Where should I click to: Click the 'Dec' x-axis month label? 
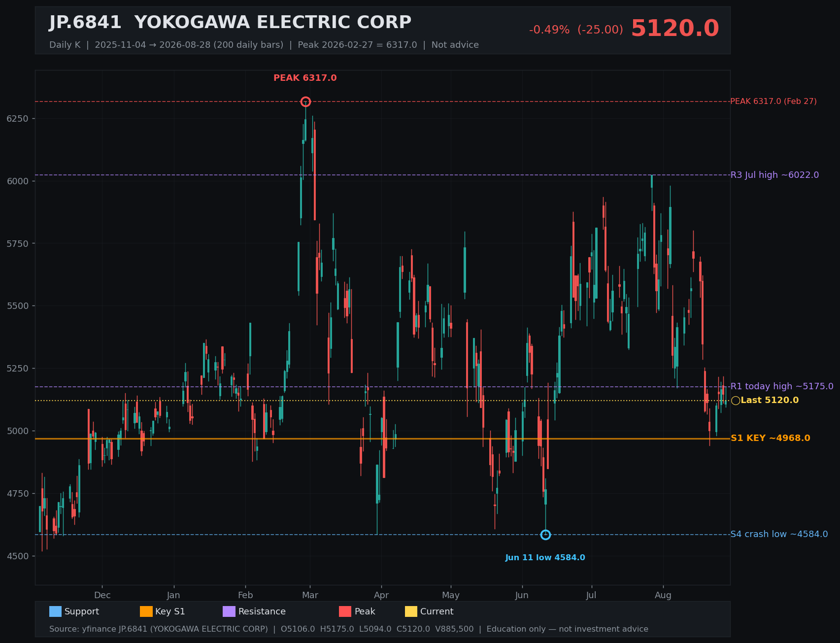pyautogui.click(x=102, y=595)
